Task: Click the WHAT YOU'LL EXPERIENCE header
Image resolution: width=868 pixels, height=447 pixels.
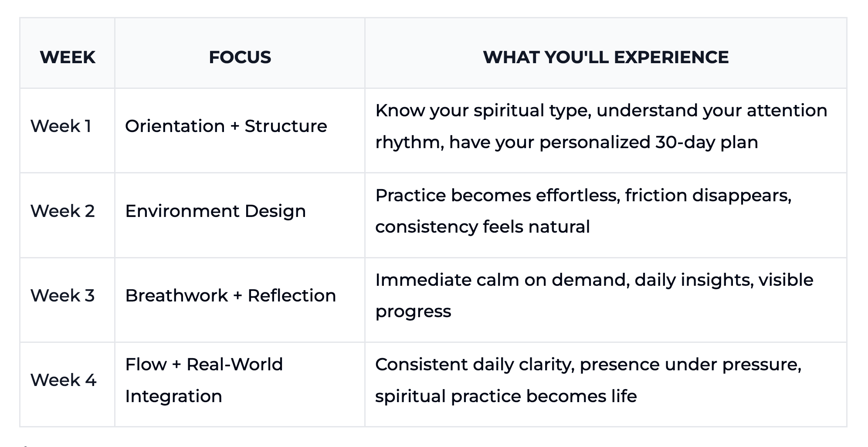Action: 606,57
